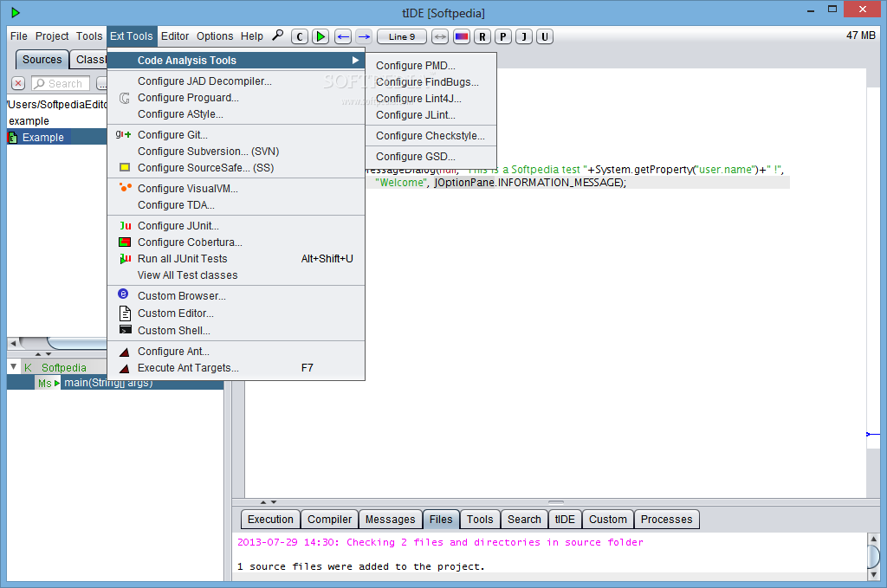Clear search with red X button
Image resolution: width=887 pixels, height=588 pixels.
[19, 83]
